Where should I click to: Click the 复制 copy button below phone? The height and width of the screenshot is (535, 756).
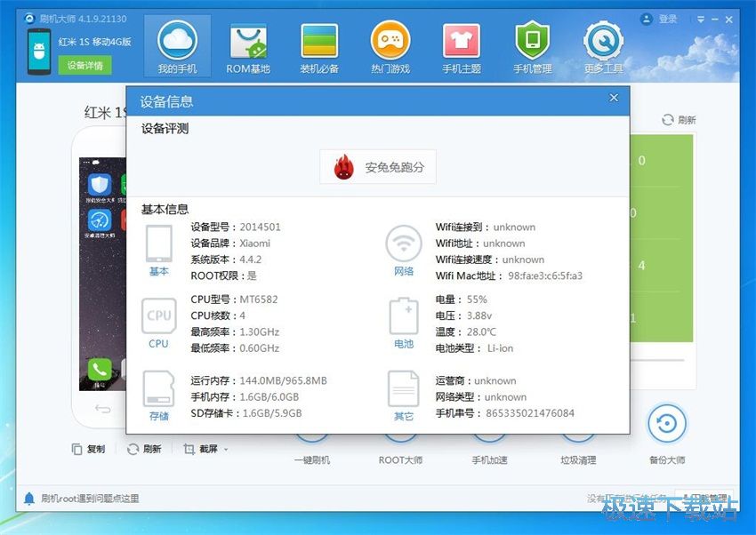click(x=88, y=449)
